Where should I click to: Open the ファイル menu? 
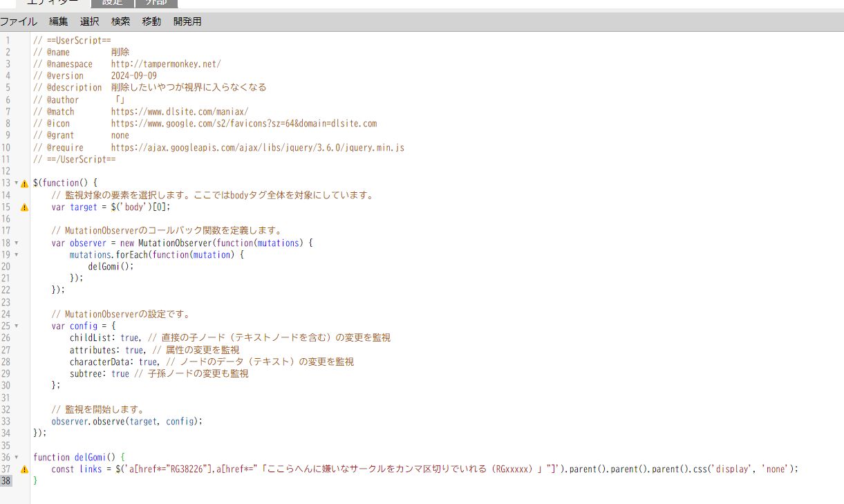coord(18,21)
